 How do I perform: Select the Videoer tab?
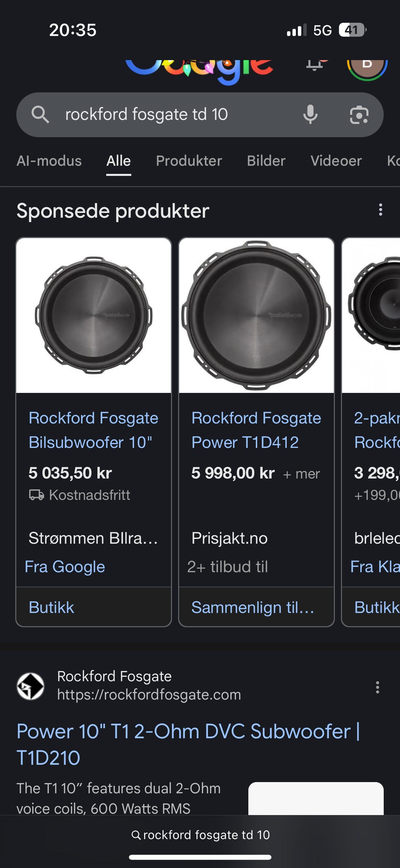tap(336, 161)
